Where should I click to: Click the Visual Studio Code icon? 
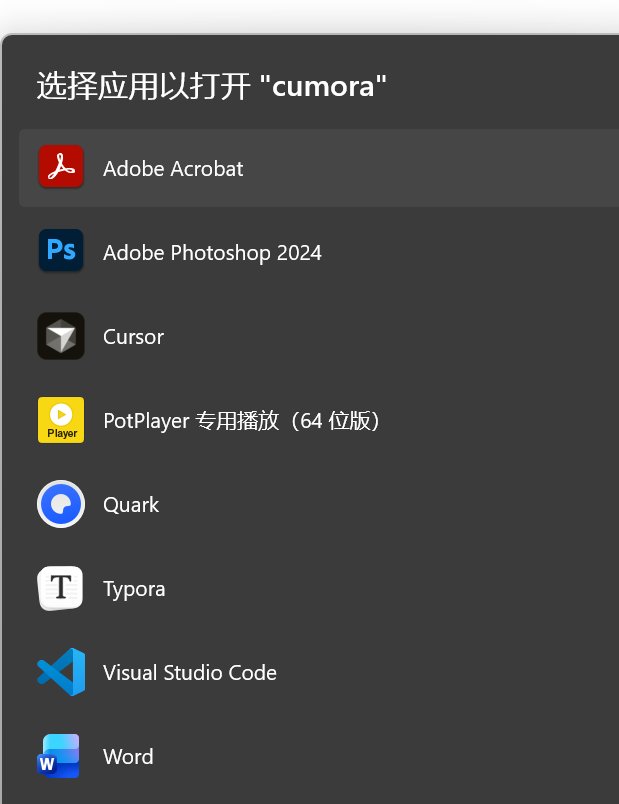point(61,672)
